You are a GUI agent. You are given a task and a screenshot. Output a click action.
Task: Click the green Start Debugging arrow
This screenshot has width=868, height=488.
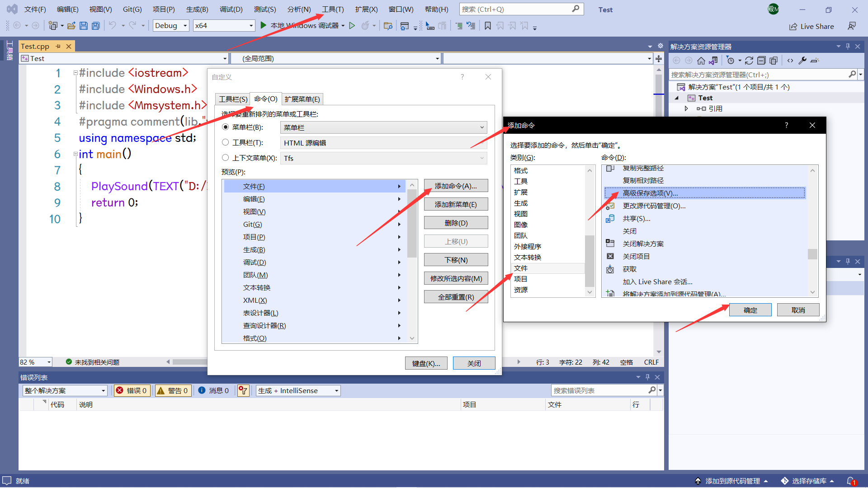coord(263,26)
